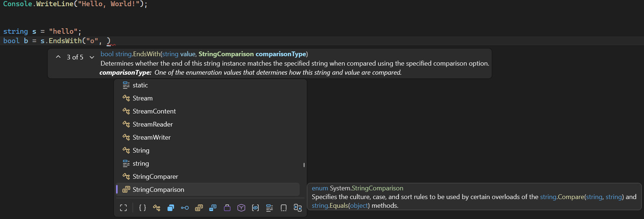Pick StringComparer in the completion list
Screen dimensions: 644x219
155,177
